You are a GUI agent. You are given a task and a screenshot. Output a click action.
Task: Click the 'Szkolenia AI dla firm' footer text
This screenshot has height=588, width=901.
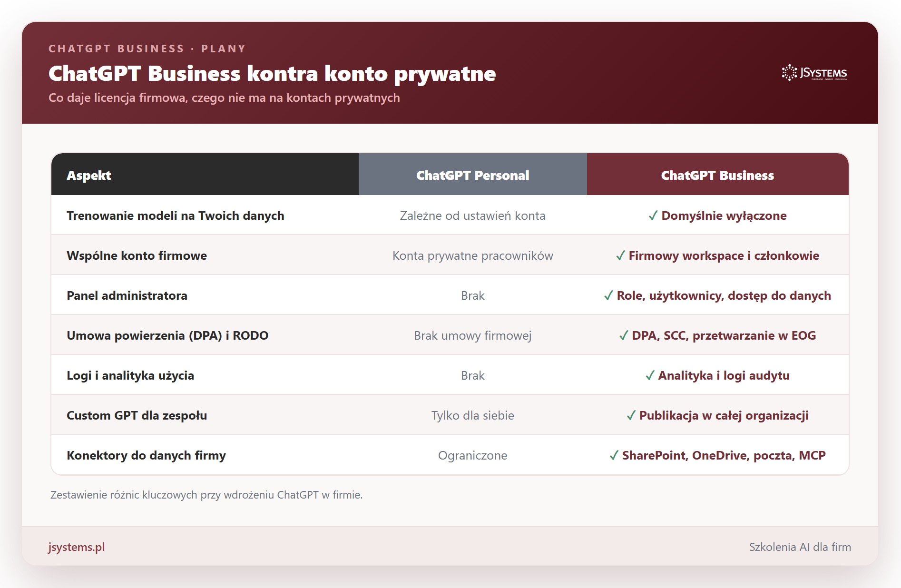pyautogui.click(x=800, y=547)
